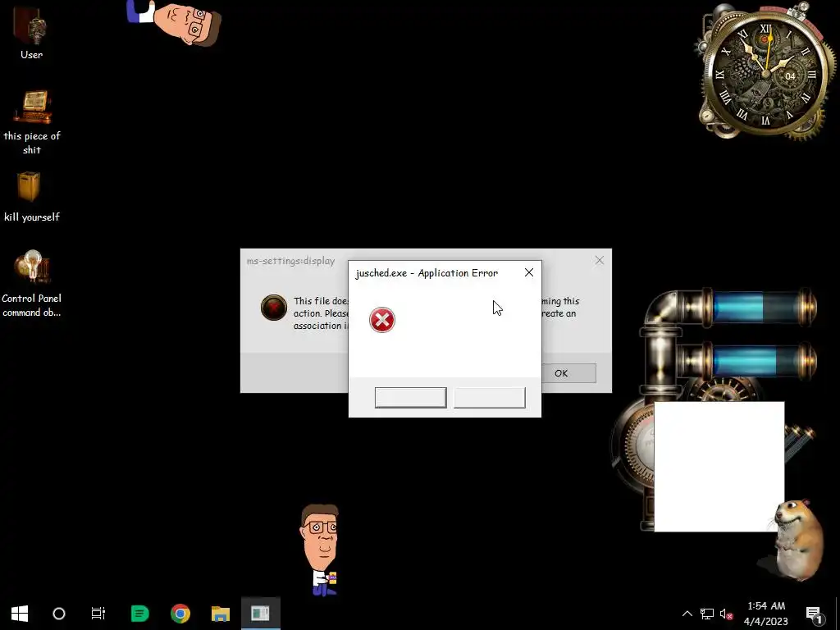Click the dark error icon in the ms-settings dialog
Screen dimensions: 840x630
point(274,308)
